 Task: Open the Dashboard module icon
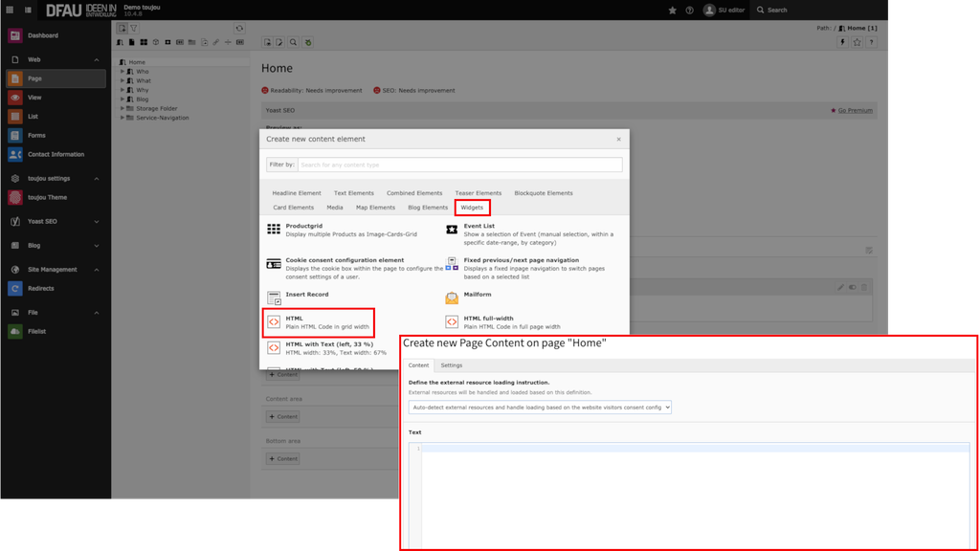pos(15,35)
